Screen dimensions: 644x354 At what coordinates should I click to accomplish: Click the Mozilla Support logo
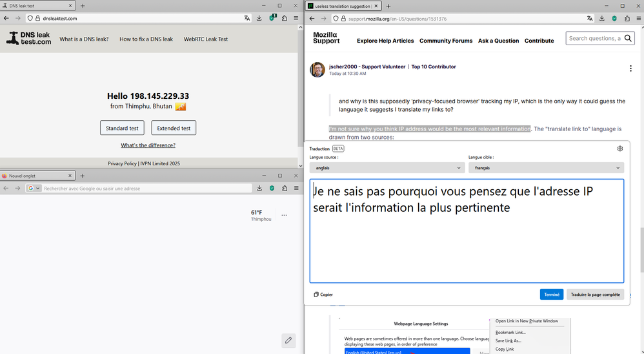(x=327, y=38)
